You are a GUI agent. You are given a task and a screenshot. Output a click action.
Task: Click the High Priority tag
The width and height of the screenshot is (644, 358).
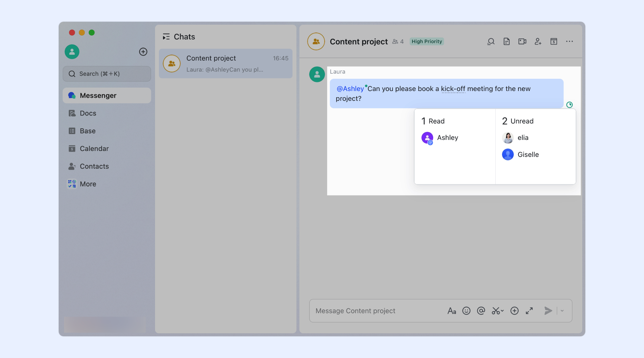(427, 41)
